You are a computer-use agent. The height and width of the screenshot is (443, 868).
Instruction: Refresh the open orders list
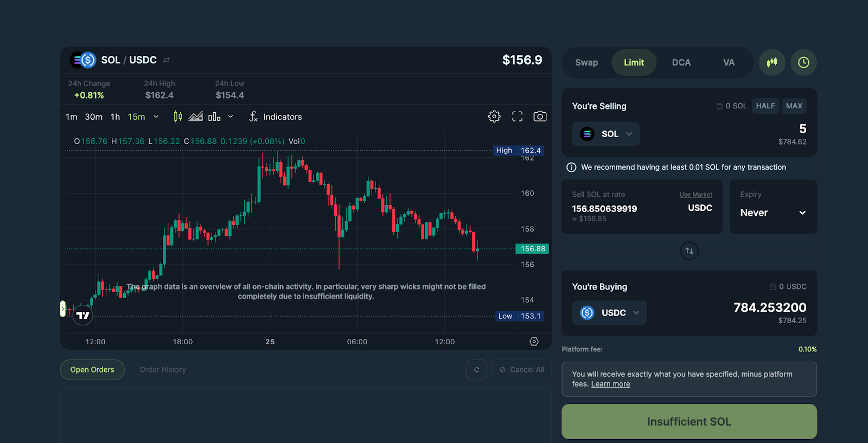pos(477,370)
